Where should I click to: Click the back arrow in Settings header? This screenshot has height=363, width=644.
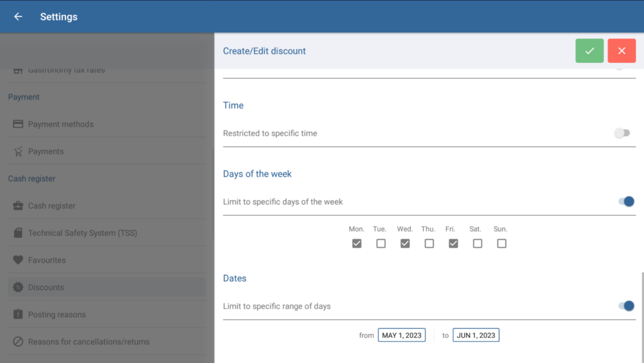pyautogui.click(x=18, y=17)
